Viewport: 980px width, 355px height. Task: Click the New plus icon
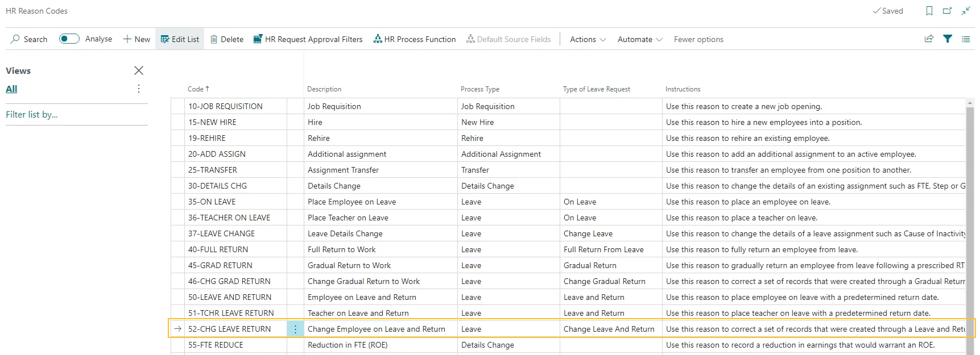[127, 39]
